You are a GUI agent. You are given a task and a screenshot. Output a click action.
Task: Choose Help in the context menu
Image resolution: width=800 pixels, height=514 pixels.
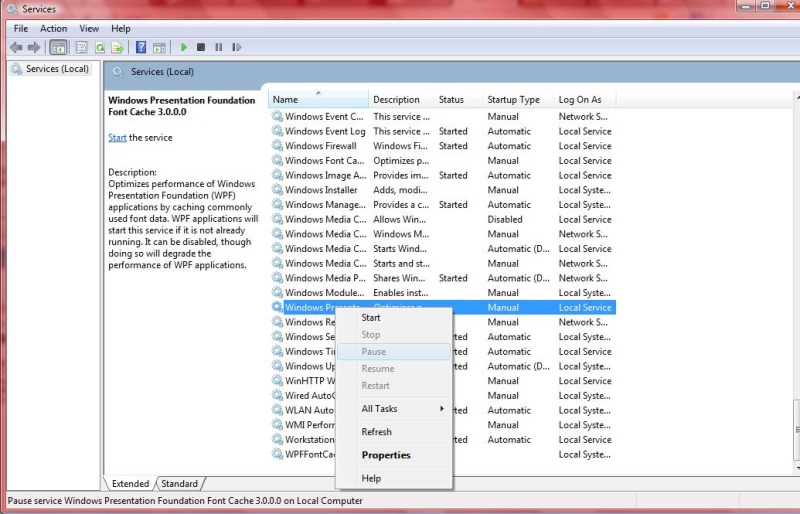click(x=394, y=478)
